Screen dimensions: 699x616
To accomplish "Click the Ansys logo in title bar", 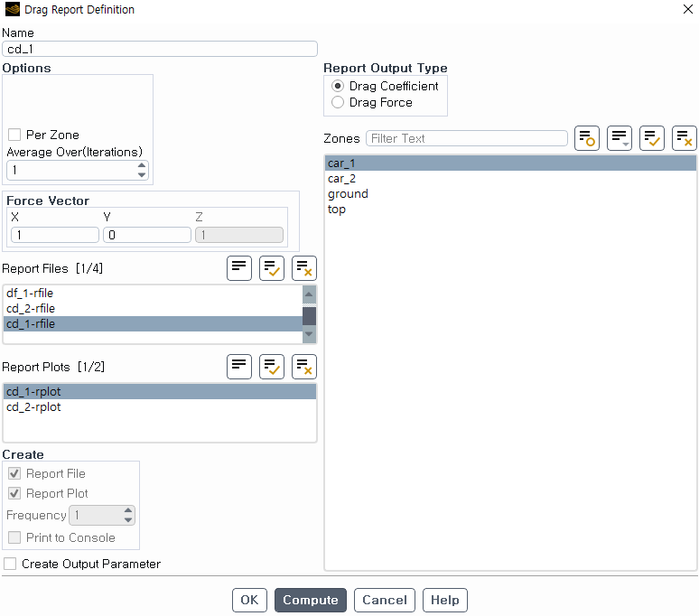I will pos(12,9).
